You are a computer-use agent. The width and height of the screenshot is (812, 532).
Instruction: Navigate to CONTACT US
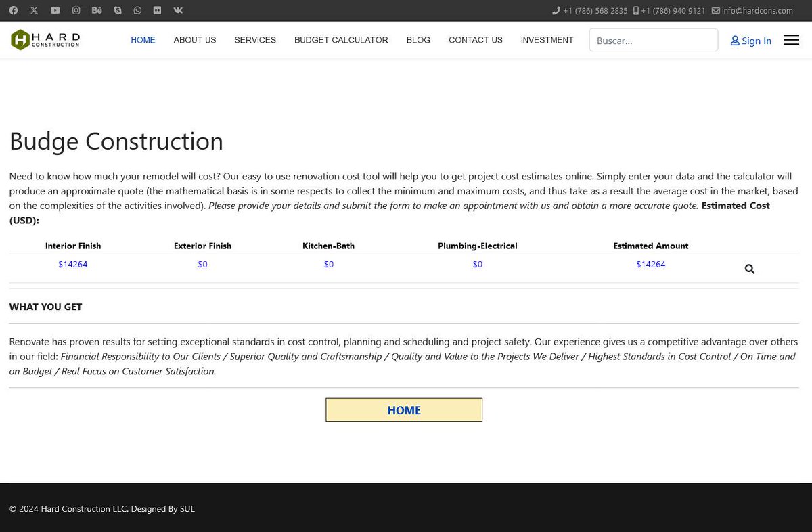click(476, 40)
